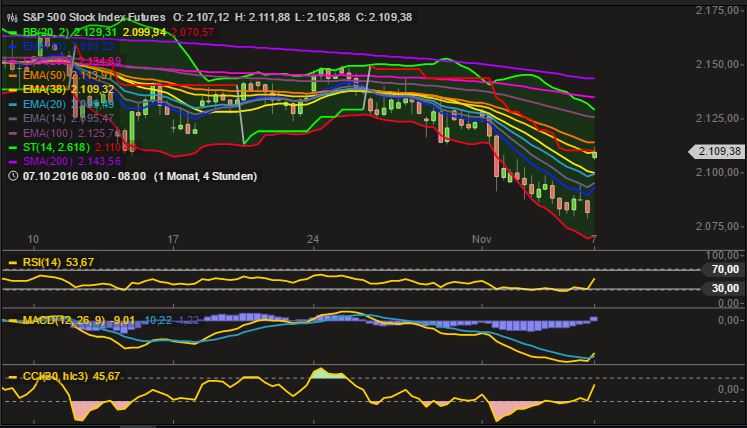Select the EMA(38) indicator label
This screenshot has height=428, width=747.
[x=44, y=90]
